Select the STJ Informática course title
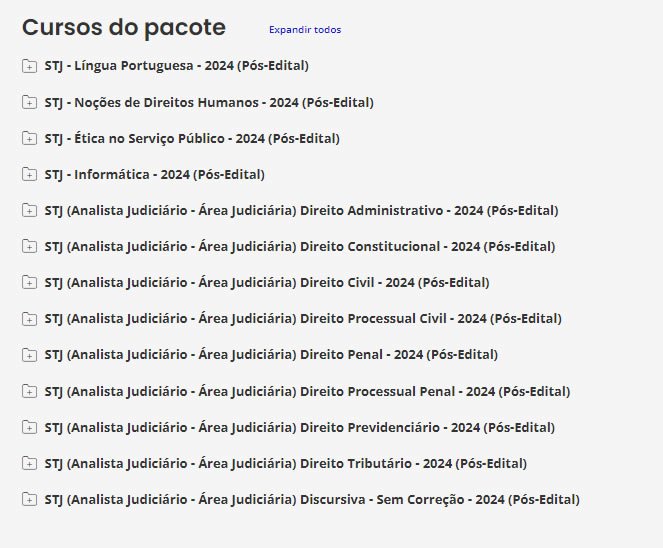This screenshot has width=663, height=548. [154, 174]
